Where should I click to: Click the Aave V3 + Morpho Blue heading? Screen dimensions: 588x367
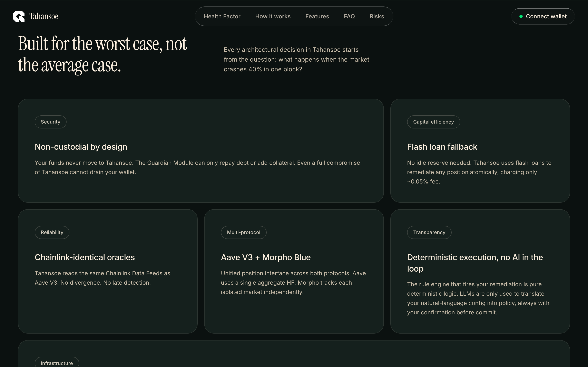coord(266,257)
